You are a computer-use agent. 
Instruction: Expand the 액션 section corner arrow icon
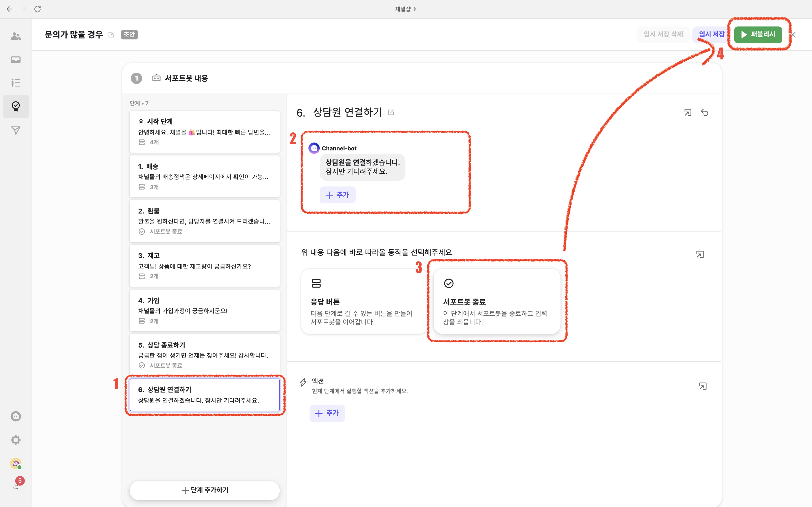click(x=703, y=386)
